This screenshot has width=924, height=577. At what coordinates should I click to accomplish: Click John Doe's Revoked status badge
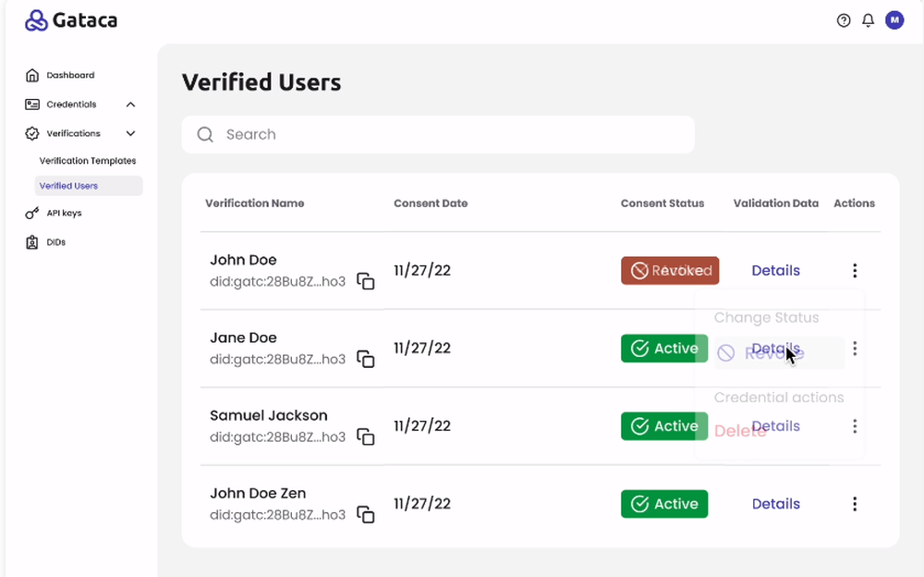click(x=669, y=270)
